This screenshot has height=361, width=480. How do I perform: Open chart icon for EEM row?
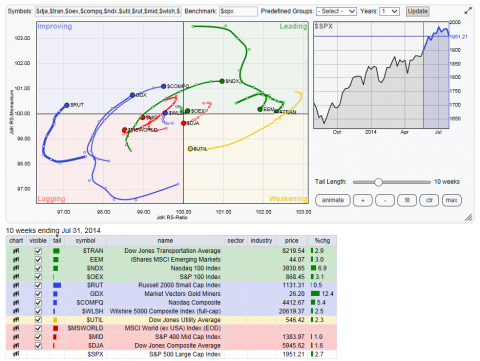tap(15, 259)
